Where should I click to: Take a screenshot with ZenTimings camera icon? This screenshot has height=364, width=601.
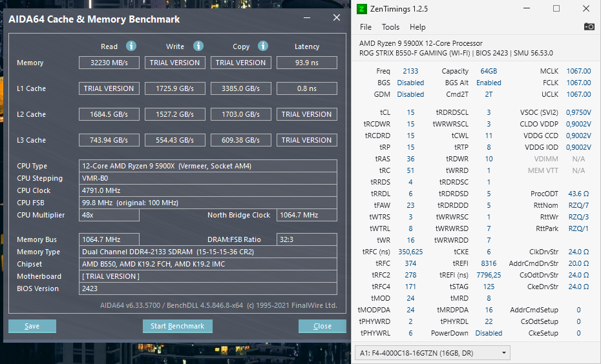tap(589, 26)
